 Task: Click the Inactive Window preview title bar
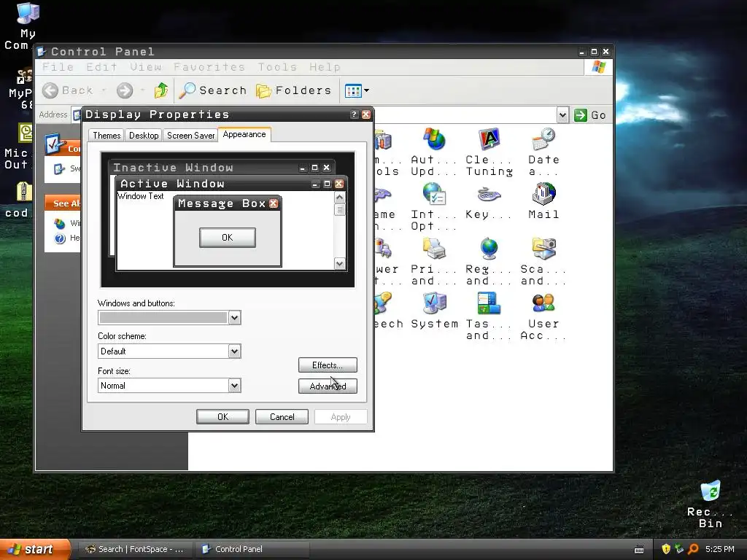click(x=222, y=168)
